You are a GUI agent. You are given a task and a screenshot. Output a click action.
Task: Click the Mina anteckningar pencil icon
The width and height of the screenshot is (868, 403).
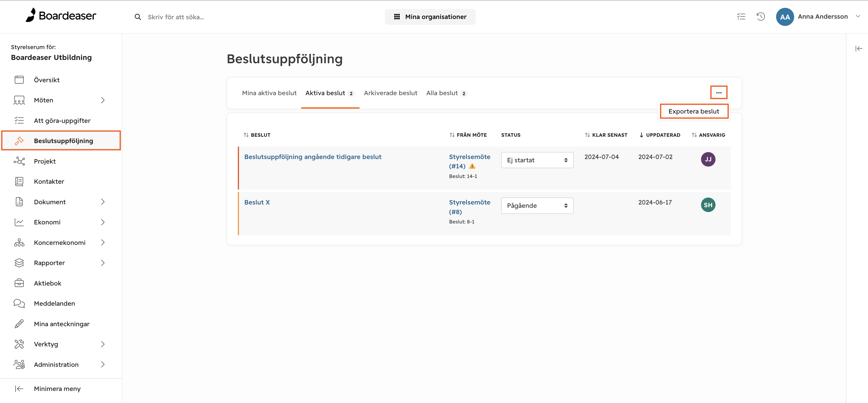(19, 324)
